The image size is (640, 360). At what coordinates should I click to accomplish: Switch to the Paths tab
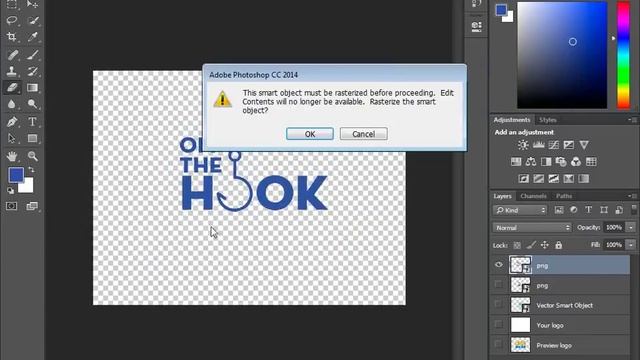564,196
